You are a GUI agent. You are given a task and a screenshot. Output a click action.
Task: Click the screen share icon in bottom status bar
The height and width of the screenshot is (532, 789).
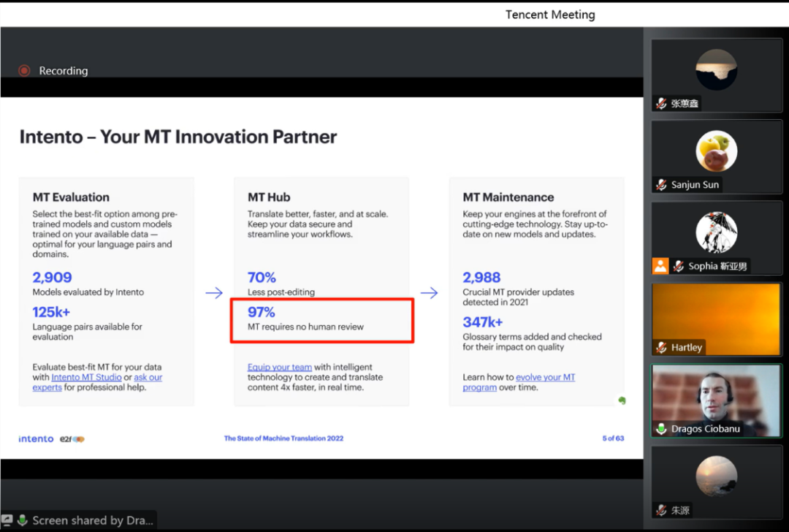tap(7, 520)
